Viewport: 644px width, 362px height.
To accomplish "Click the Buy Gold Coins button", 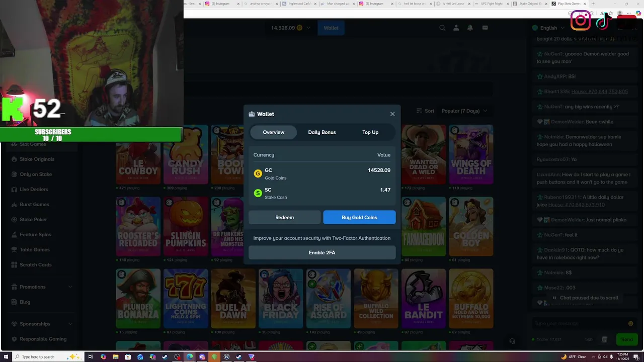I will tap(359, 217).
